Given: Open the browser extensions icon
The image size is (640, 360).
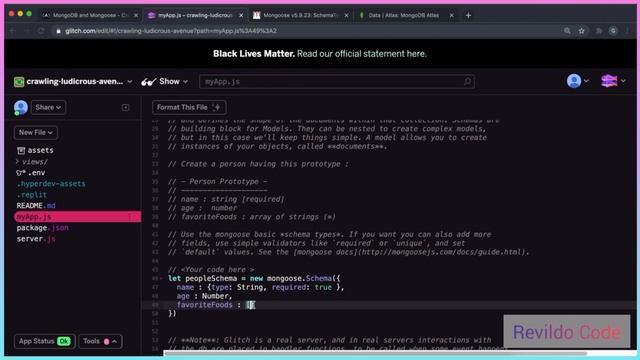Looking at the screenshot, I should tap(599, 31).
